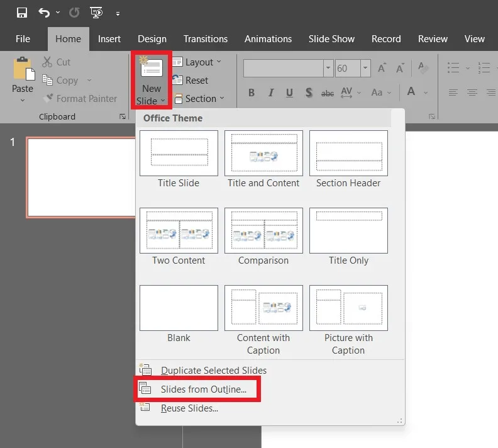Click the Undo arrow icon
498x448 pixels.
coord(43,13)
